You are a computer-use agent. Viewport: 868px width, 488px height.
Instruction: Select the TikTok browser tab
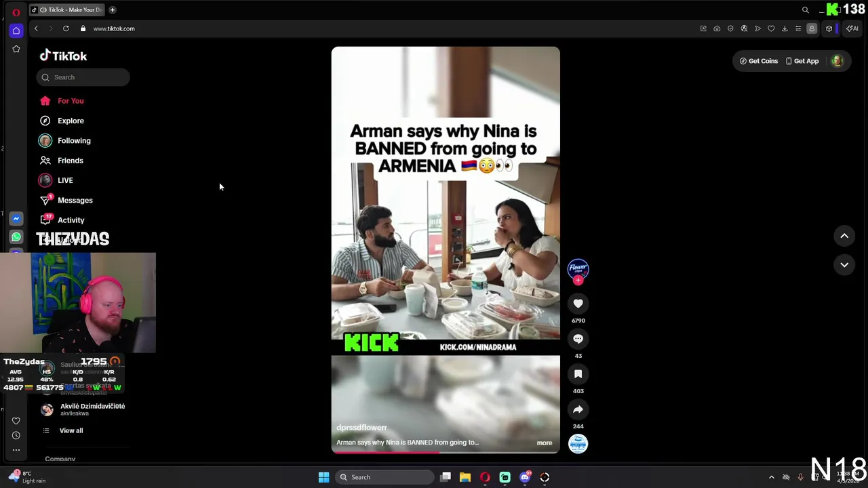(66, 9)
